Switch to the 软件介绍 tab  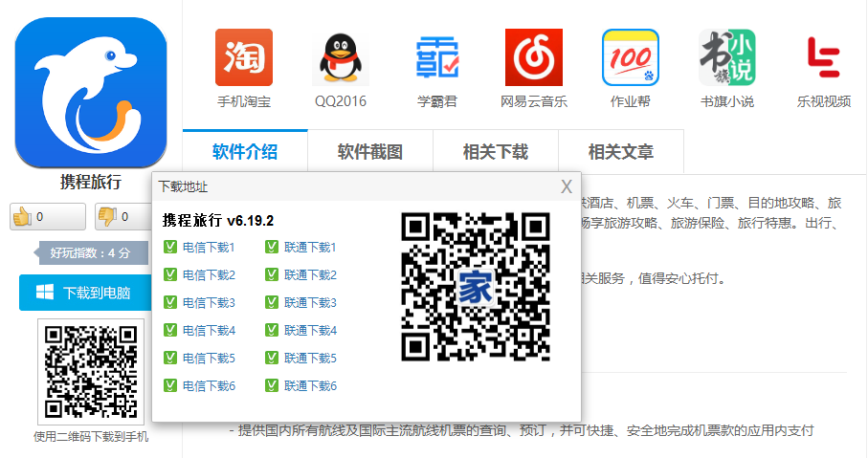tap(245, 152)
